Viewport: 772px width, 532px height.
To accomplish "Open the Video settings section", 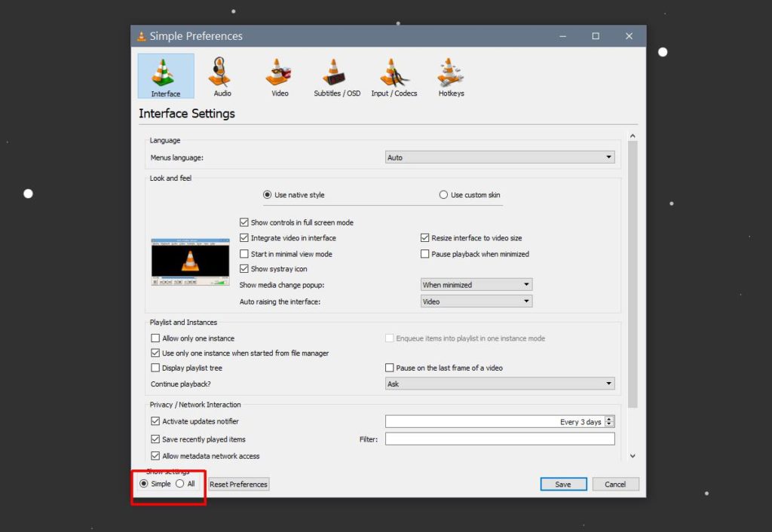I will pyautogui.click(x=279, y=75).
